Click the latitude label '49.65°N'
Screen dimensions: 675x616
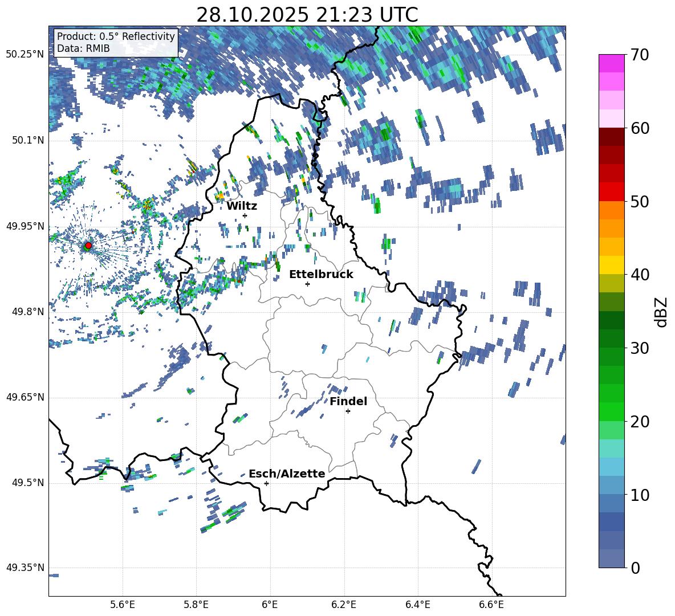(x=25, y=397)
